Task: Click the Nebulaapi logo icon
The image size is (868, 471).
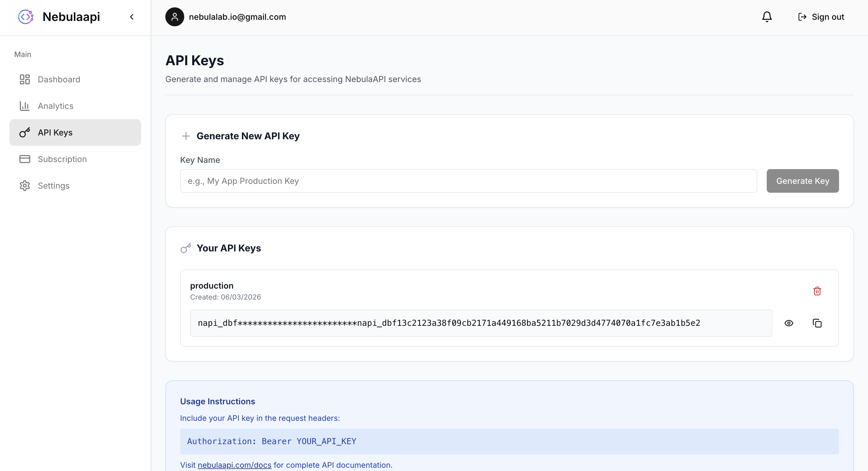Action: click(26, 17)
